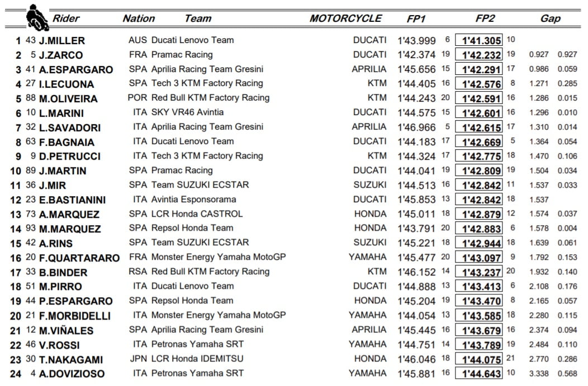The width and height of the screenshot is (588, 386).
Task: Select the FP1 column header
Action: 416,18
